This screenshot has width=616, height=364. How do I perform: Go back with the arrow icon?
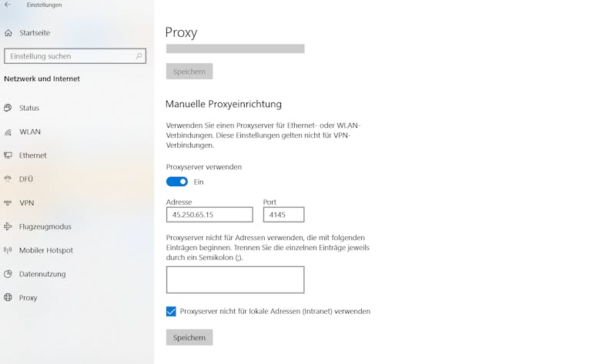8,5
